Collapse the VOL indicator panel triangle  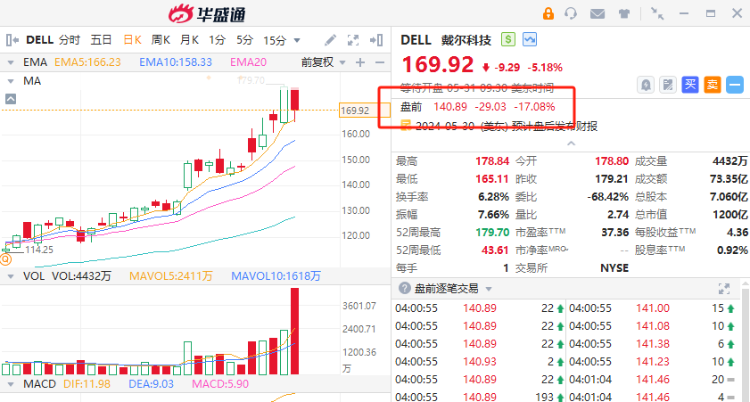[11, 276]
